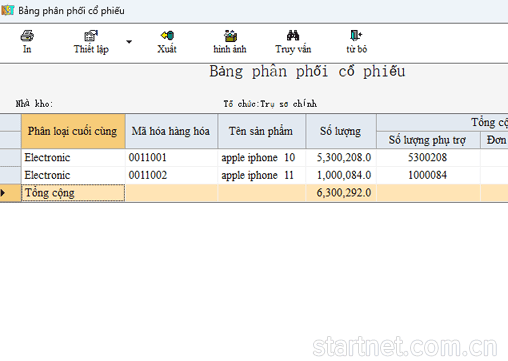Click the từ bỏ exit icon

point(356,35)
